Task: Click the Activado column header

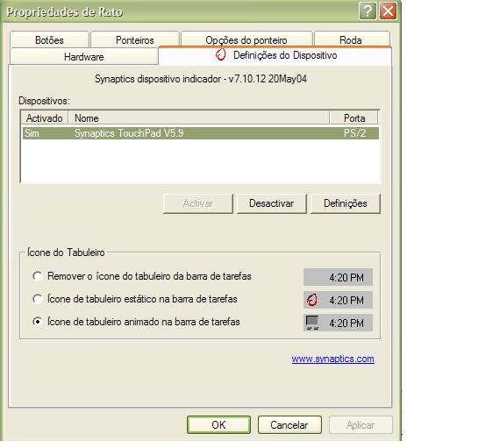Action: click(x=45, y=117)
